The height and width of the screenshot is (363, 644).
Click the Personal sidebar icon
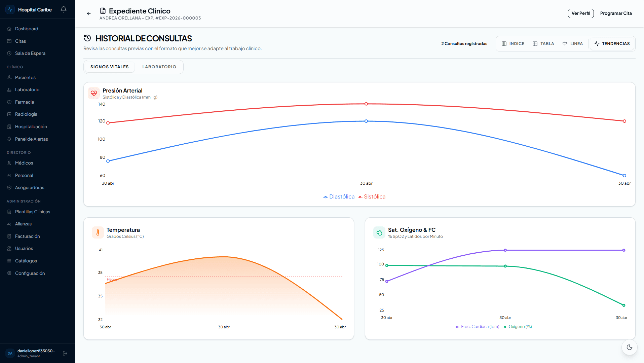pyautogui.click(x=9, y=176)
